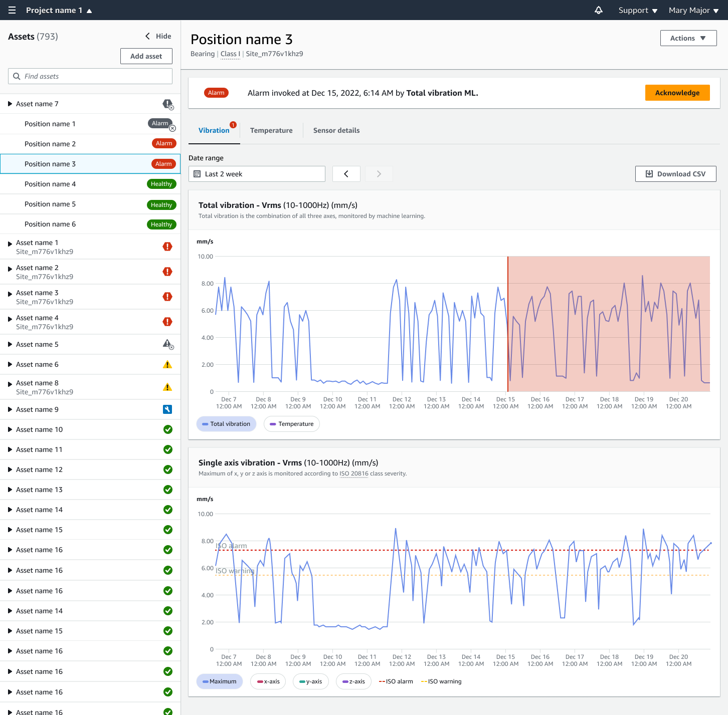Click the Acknowledge button for the alarm
Viewport: 728px width, 715px height.
pyautogui.click(x=677, y=93)
